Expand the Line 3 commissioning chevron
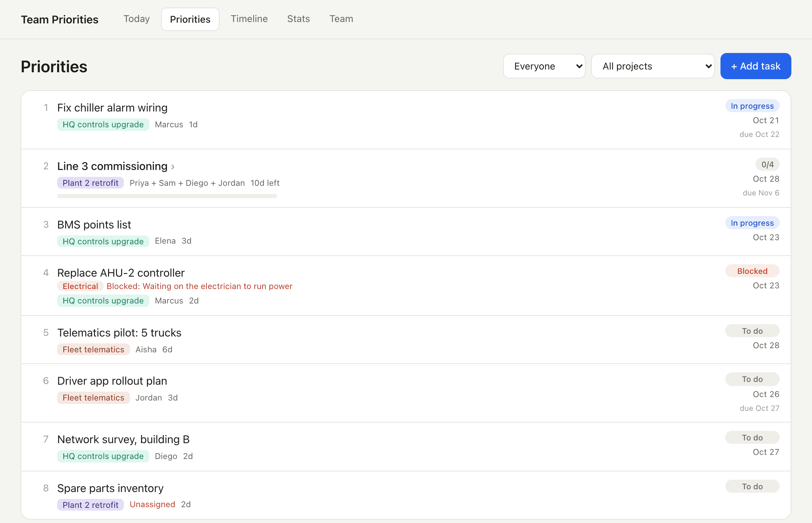The height and width of the screenshot is (523, 812). pos(173,167)
